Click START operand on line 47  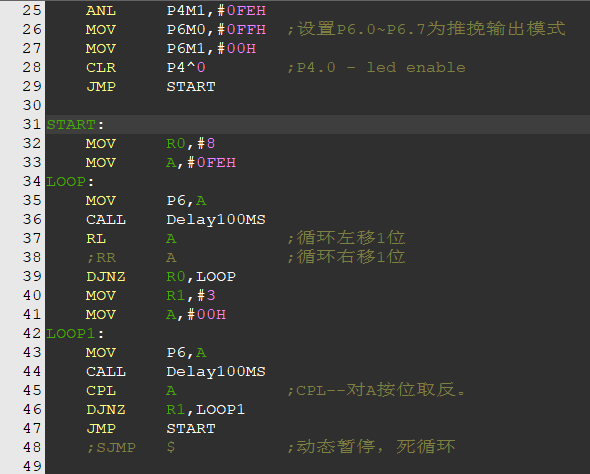191,428
